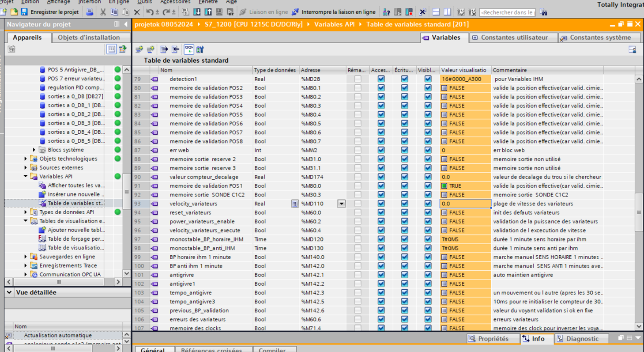
Task: Click Interrompre la liaison en ligne
Action: pos(334,12)
